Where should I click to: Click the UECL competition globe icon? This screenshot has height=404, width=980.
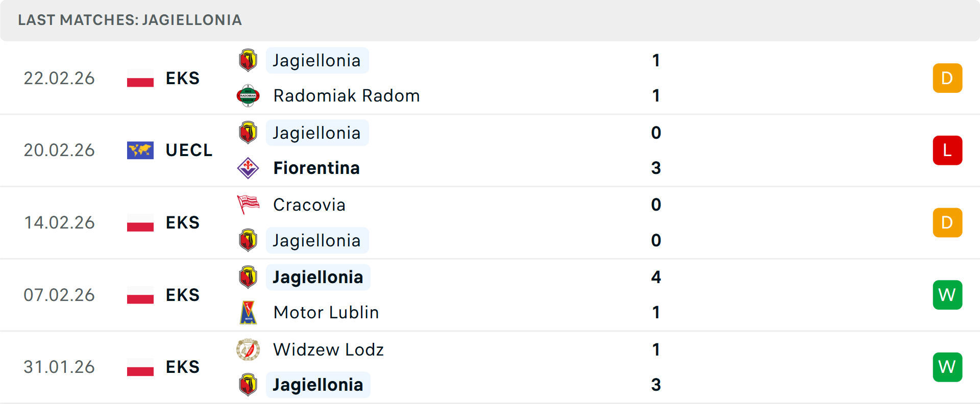pyautogui.click(x=140, y=150)
